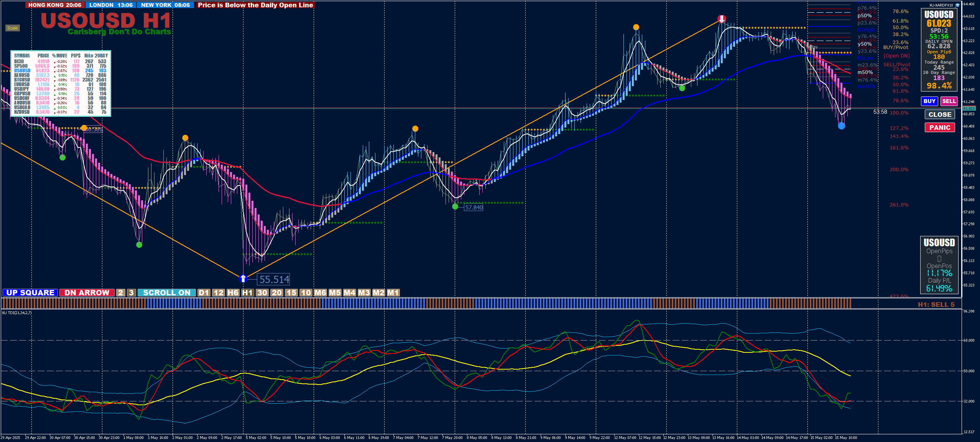Click the red down-arrow marker at chart peak
This screenshot has height=442, width=980.
coord(722,19)
